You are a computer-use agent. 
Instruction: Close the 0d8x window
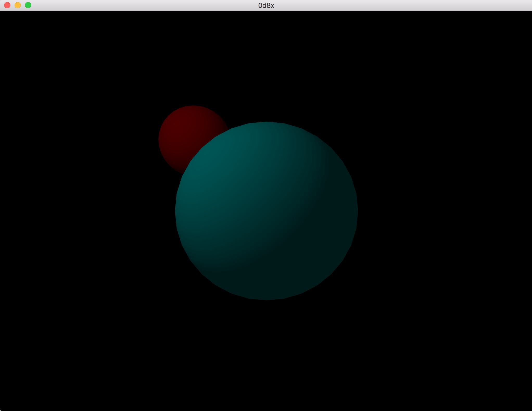tap(7, 5)
